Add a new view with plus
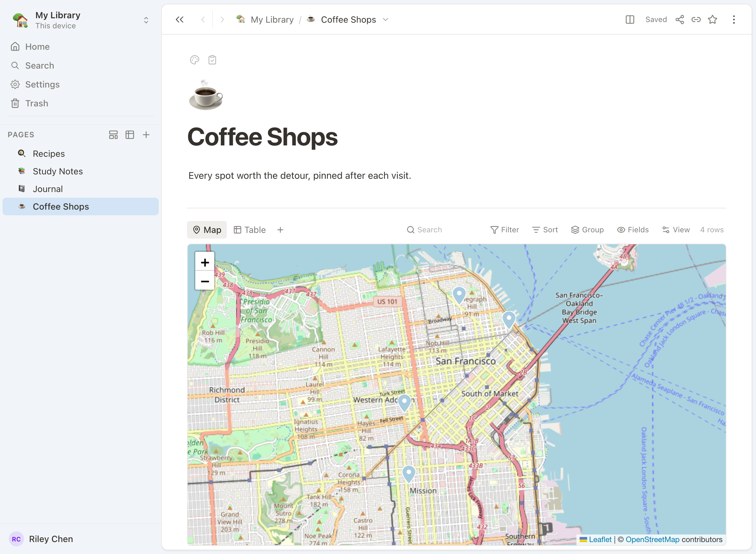This screenshot has width=756, height=554. click(x=280, y=230)
